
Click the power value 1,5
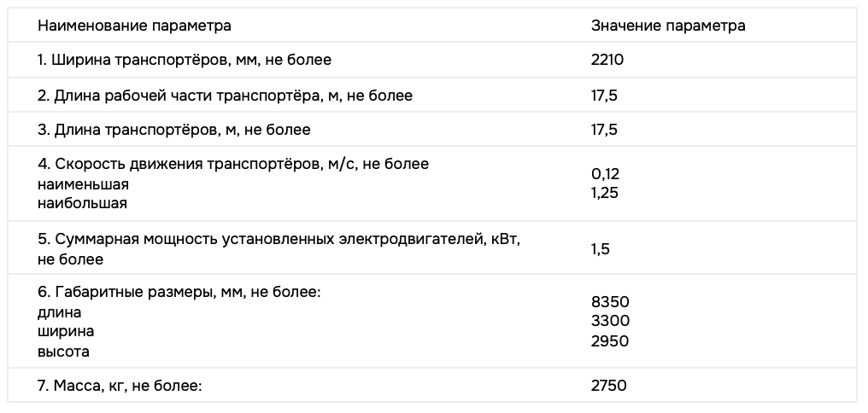(600, 249)
